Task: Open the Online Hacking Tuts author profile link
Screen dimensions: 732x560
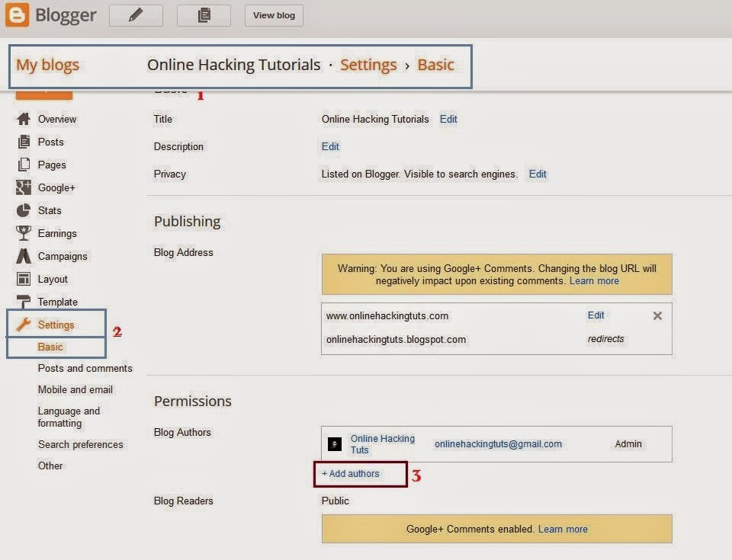Action: 382,444
